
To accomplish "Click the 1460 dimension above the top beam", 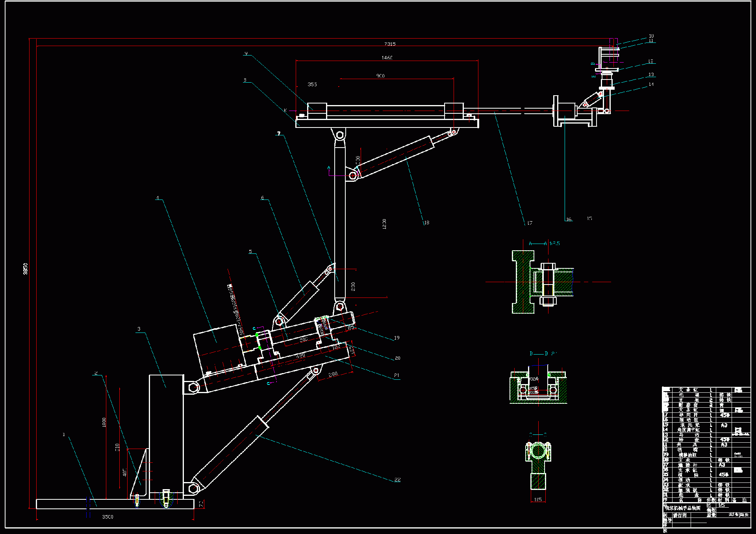I will pos(387,58).
